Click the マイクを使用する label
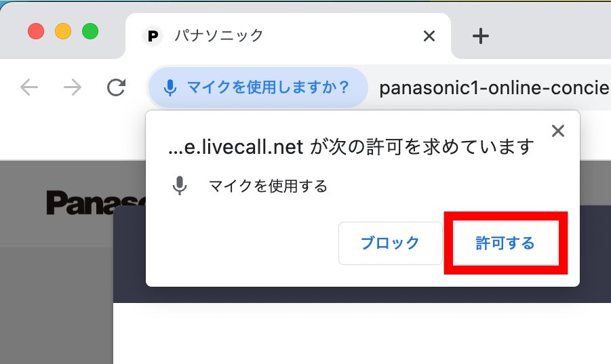This screenshot has height=364, width=611. [x=268, y=186]
